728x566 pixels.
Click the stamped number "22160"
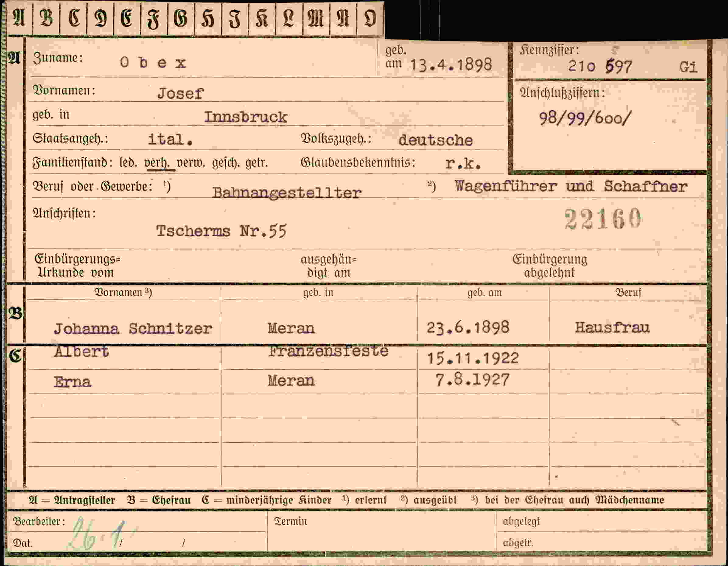(x=603, y=219)
